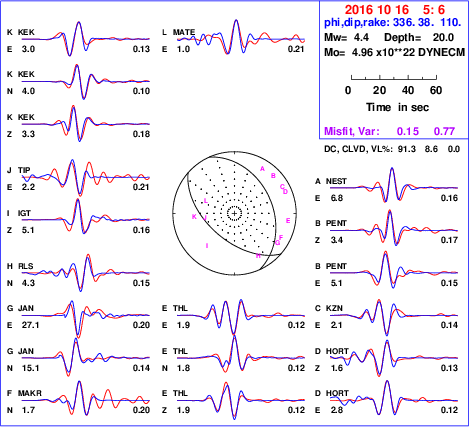Click the time scale bar at 20 seconds

(380, 78)
